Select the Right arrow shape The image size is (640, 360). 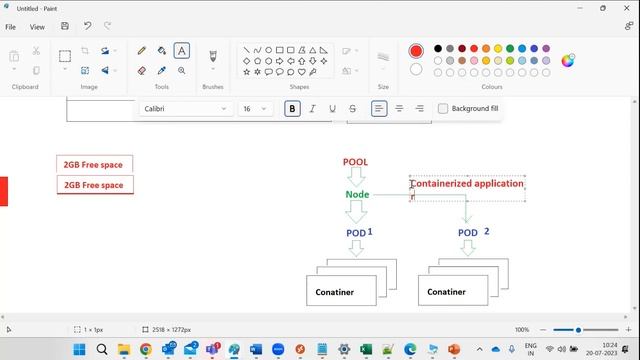[x=280, y=61]
